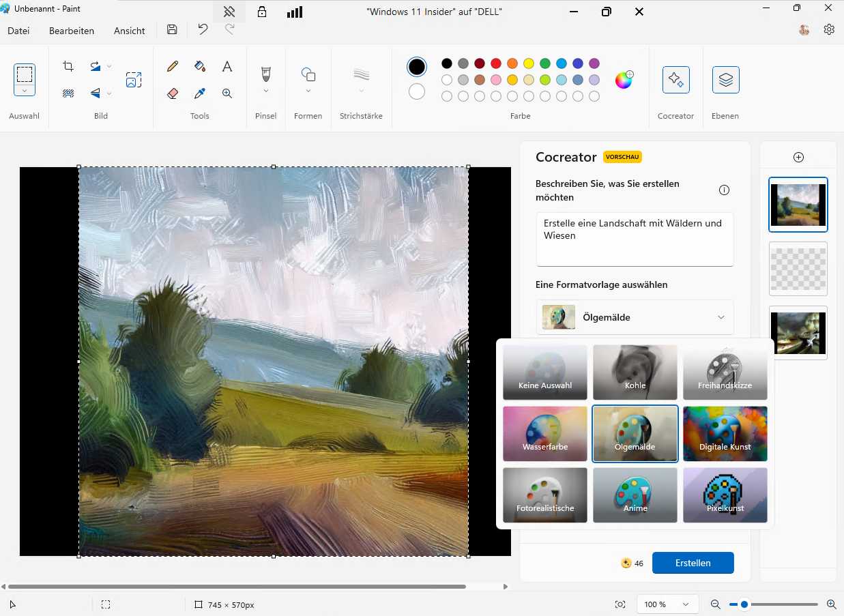Select the color picker eyedropper tool
Viewport: 844px width, 616px height.
tap(199, 93)
